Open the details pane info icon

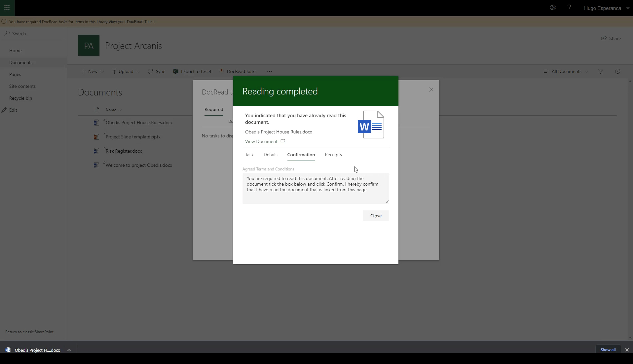tap(617, 71)
